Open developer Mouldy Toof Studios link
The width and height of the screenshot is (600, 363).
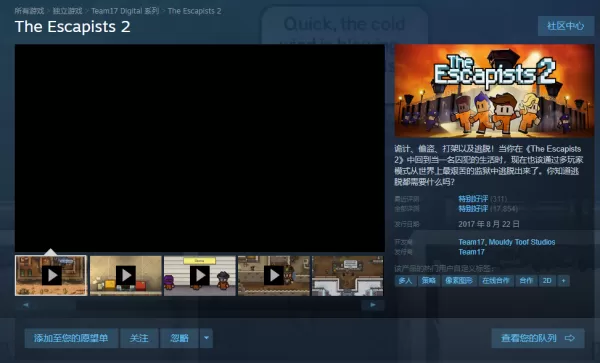pos(522,242)
